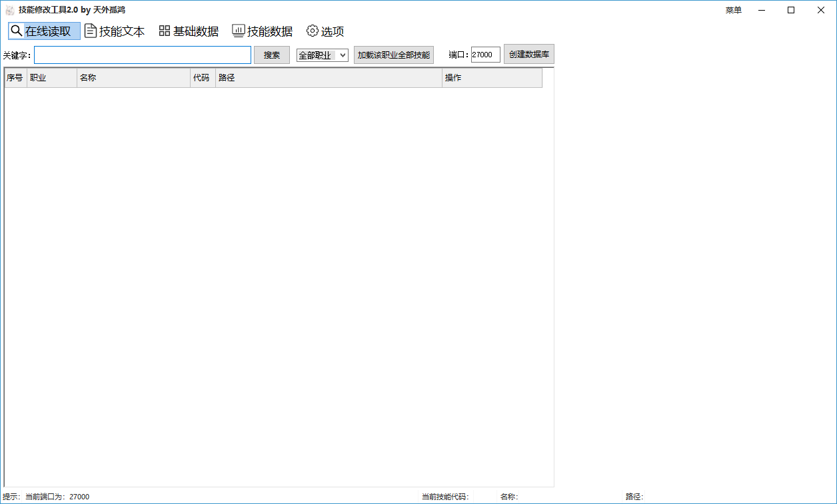Click the 名称 column header
837x504 pixels.
(133, 78)
